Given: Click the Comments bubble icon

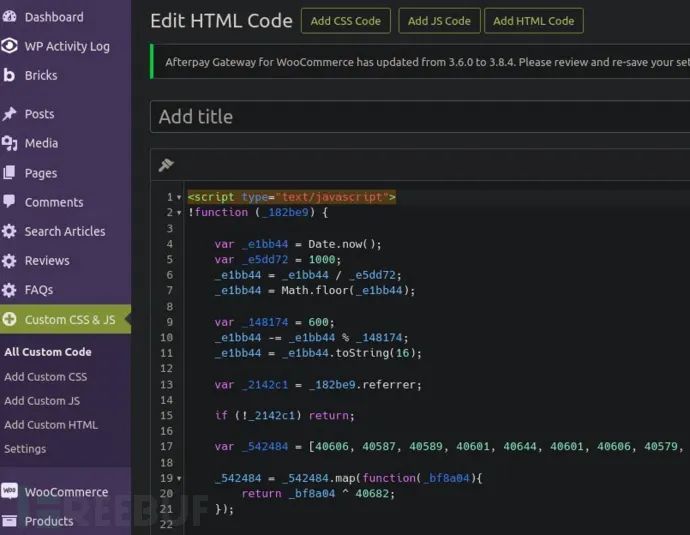Looking at the screenshot, I should point(9,202).
